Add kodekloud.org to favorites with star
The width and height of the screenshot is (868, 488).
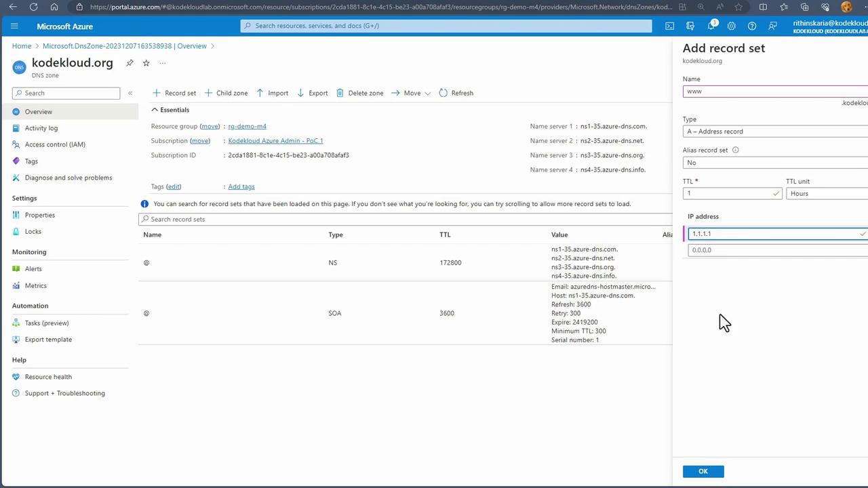point(146,63)
